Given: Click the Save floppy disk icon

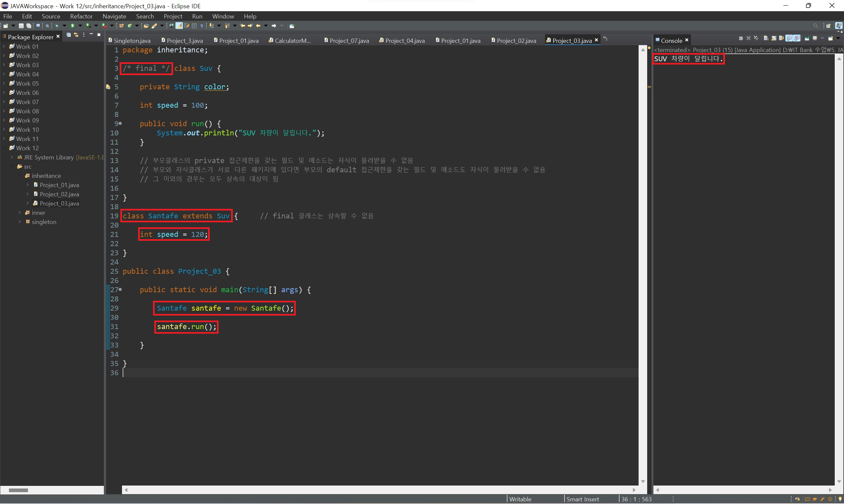Looking at the screenshot, I should click(21, 26).
